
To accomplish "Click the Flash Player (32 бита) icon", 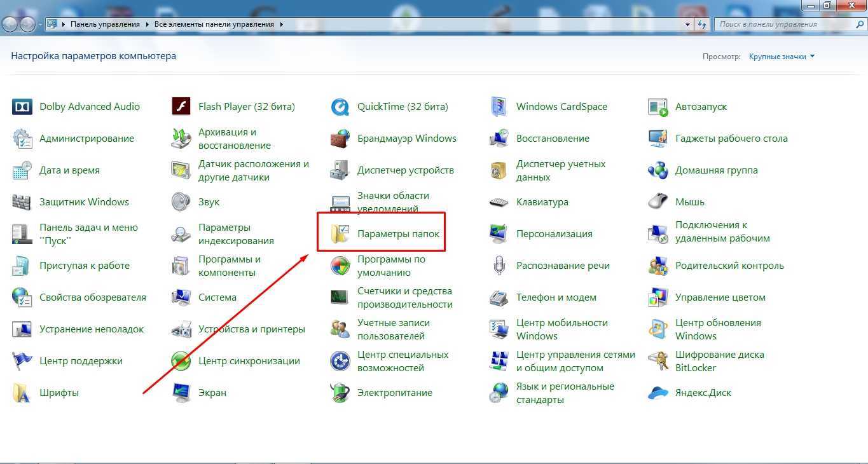I will tap(181, 107).
